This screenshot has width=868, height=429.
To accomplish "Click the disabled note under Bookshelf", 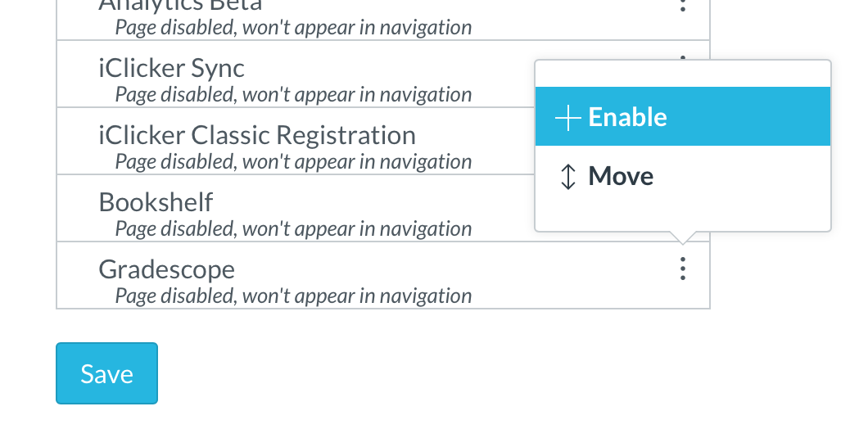I will [x=293, y=228].
